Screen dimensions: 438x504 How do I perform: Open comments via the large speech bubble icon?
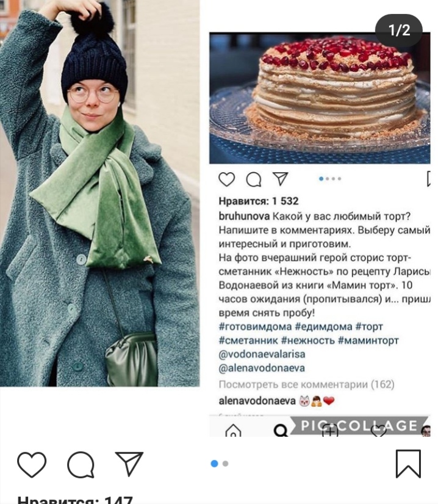(x=81, y=464)
